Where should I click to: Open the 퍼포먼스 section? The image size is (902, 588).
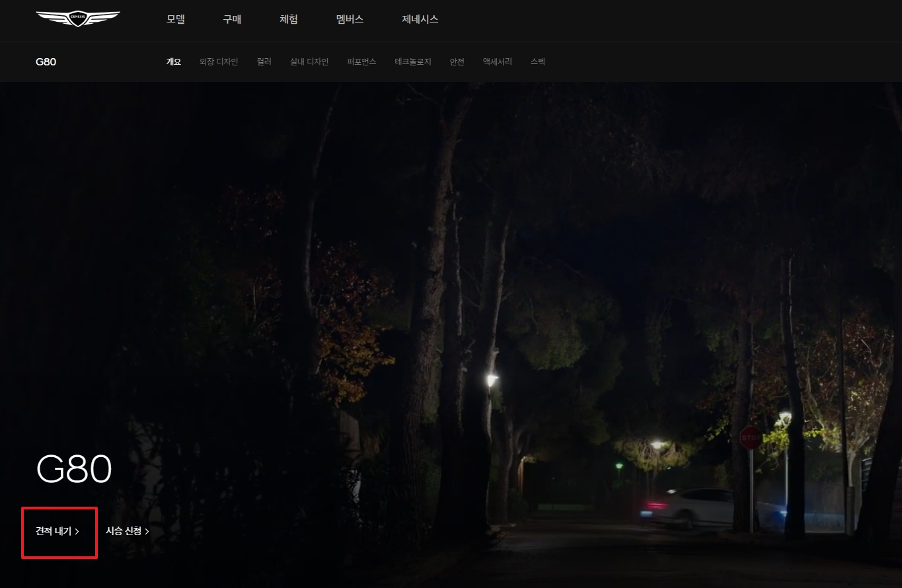[361, 61]
